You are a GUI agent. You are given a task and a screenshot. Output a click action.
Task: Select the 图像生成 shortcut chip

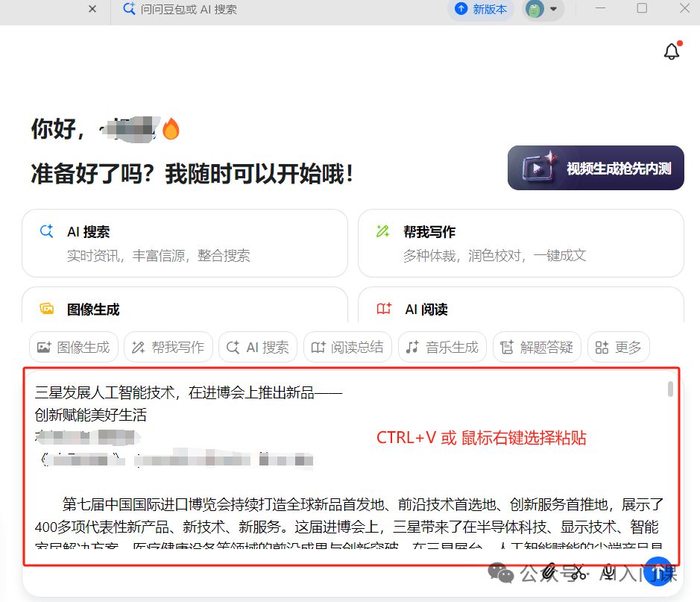[x=74, y=347]
